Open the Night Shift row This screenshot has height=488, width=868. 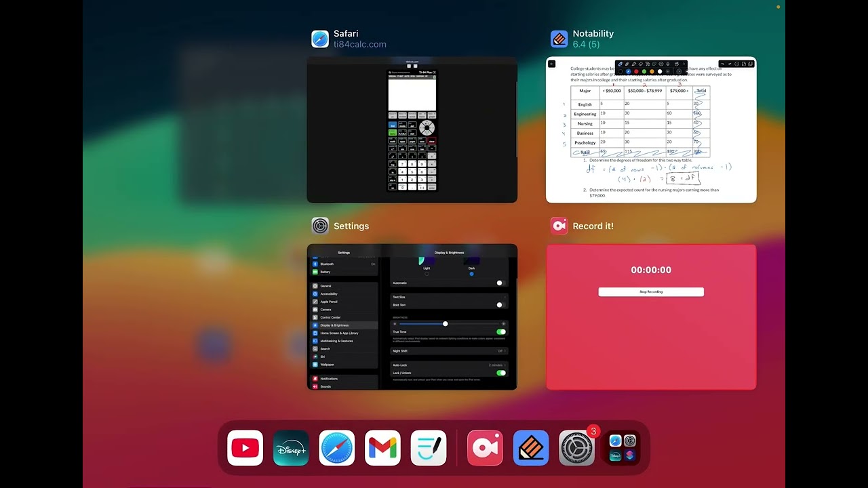pos(449,351)
